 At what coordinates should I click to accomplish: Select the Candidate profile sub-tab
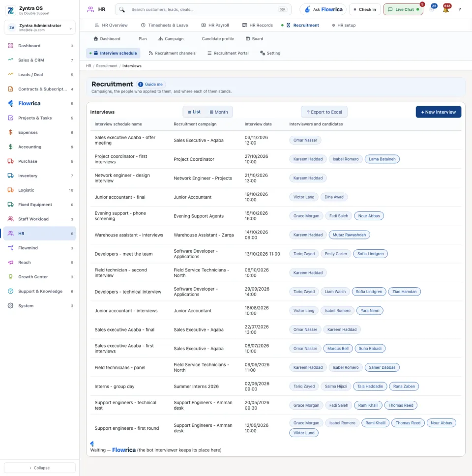tap(218, 39)
